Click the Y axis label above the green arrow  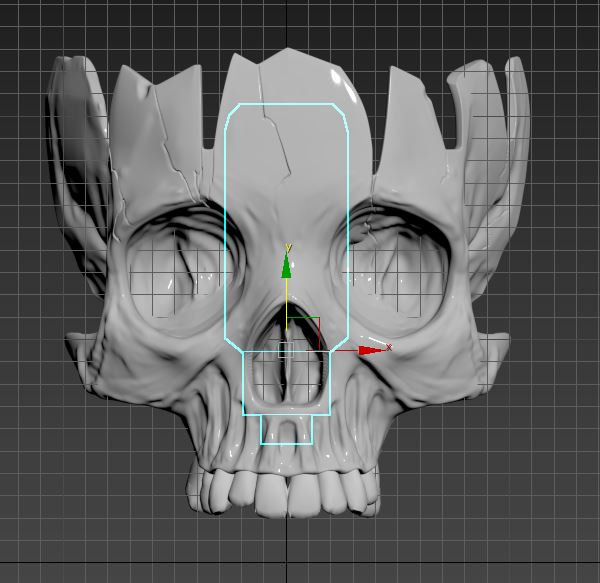coord(289,249)
